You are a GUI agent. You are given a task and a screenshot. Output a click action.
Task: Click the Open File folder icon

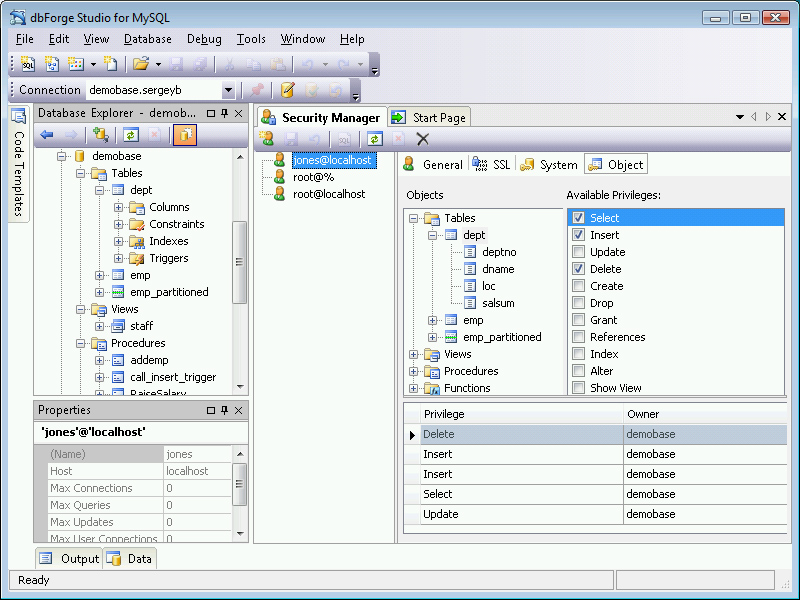tap(141, 64)
